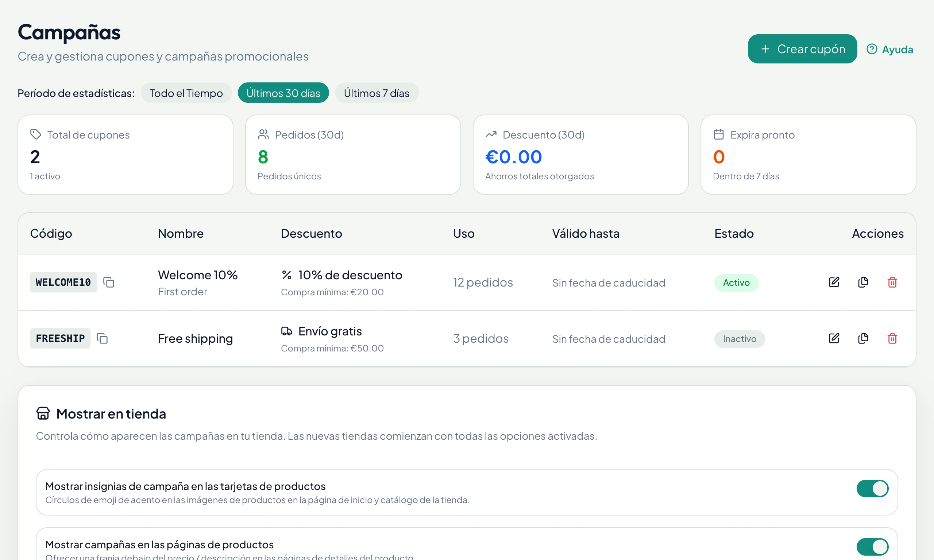Click the percent icon in the WELCOME10 row
Screen dimensions: 934x560
286,275
